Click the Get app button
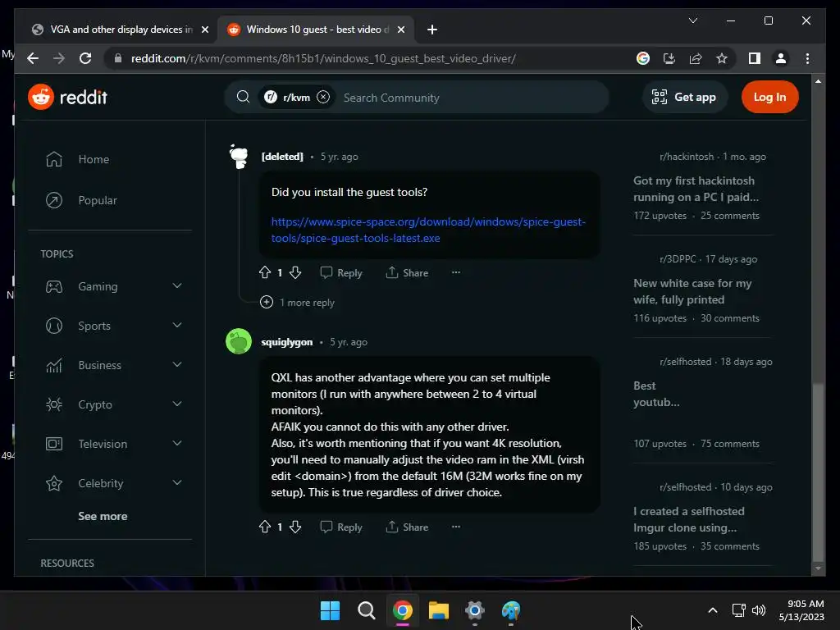Image resolution: width=840 pixels, height=630 pixels. tap(684, 97)
